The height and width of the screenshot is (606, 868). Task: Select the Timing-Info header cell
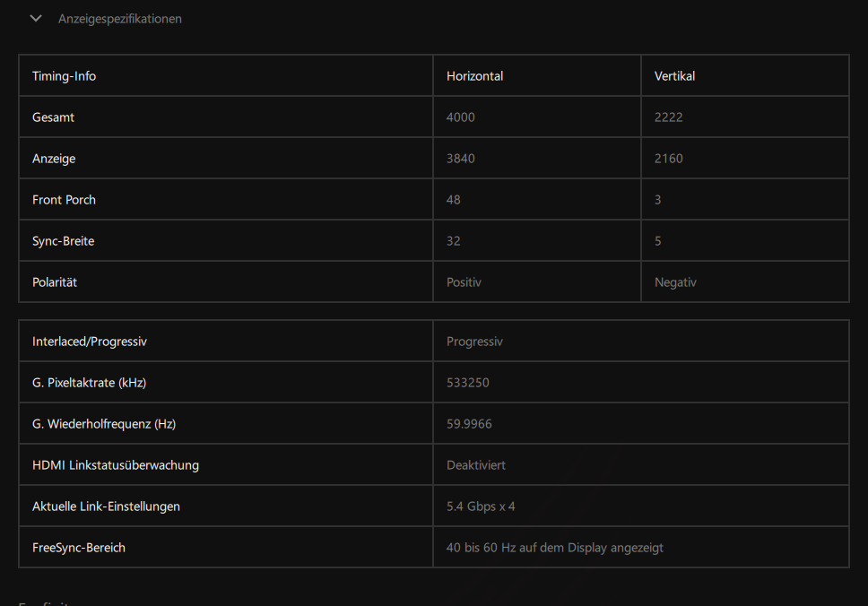(64, 76)
